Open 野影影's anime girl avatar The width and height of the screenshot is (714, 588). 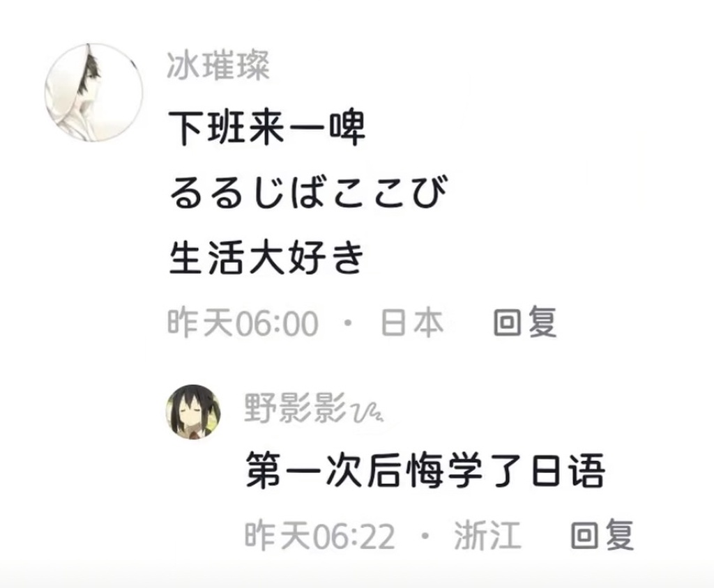[x=193, y=412]
